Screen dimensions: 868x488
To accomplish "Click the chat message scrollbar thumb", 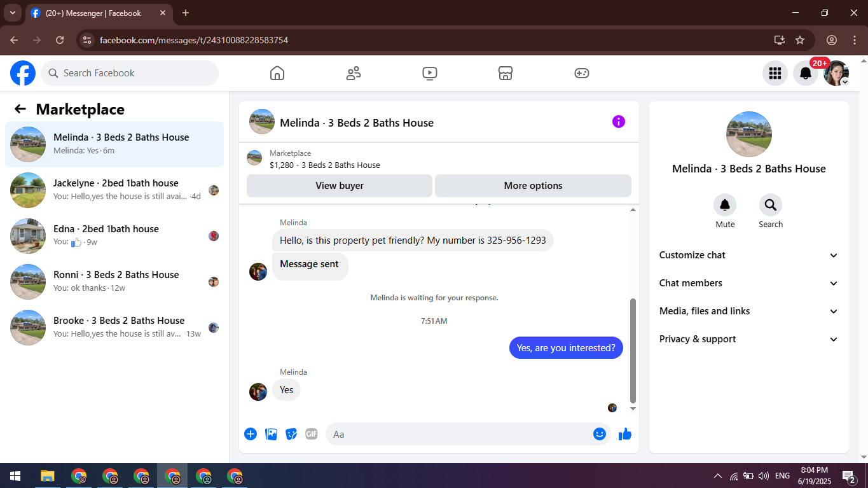I will (x=633, y=351).
